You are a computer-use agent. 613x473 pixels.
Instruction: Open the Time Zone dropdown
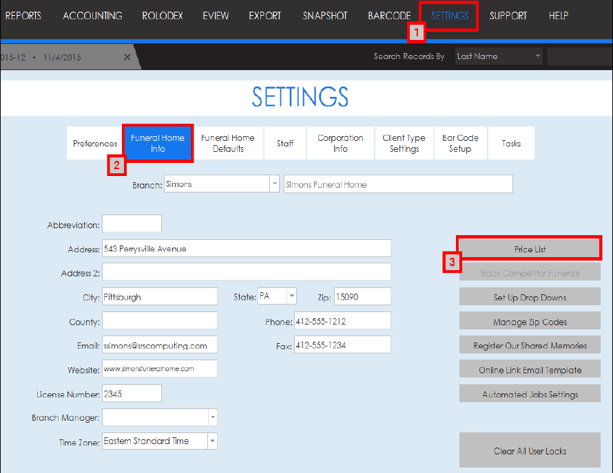click(212, 441)
